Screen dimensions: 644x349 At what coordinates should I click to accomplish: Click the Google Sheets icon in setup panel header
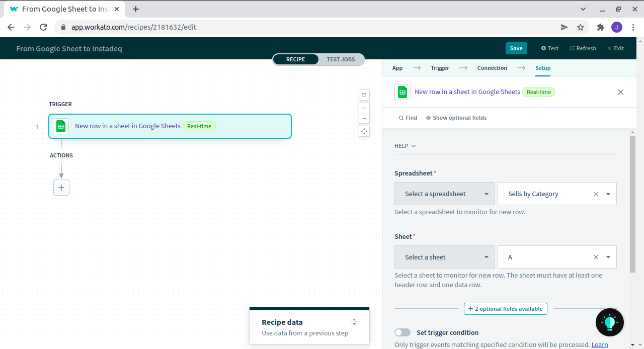403,92
